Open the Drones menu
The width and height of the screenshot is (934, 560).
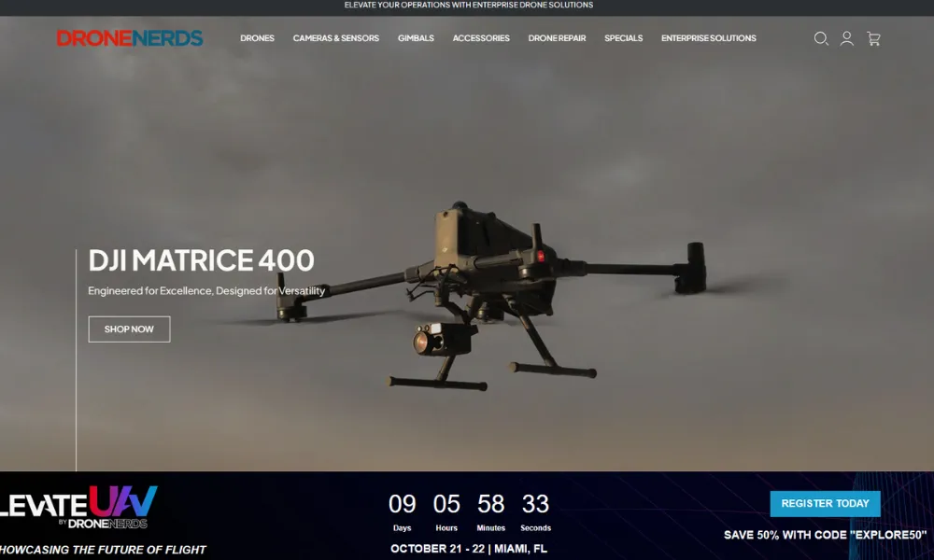[257, 38]
